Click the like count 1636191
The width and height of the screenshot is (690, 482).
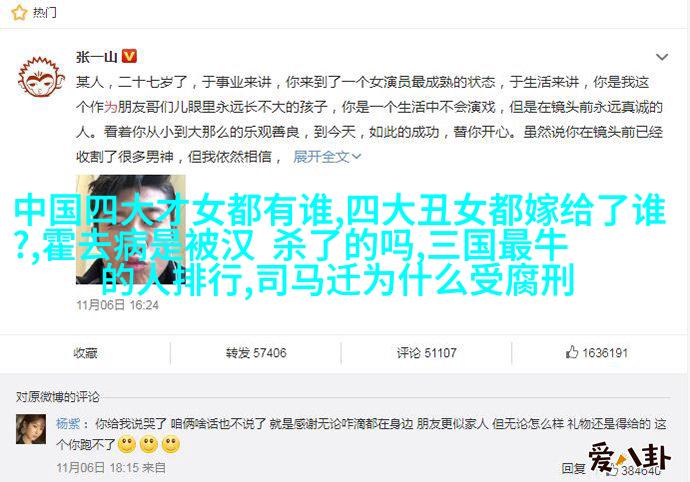605,353
